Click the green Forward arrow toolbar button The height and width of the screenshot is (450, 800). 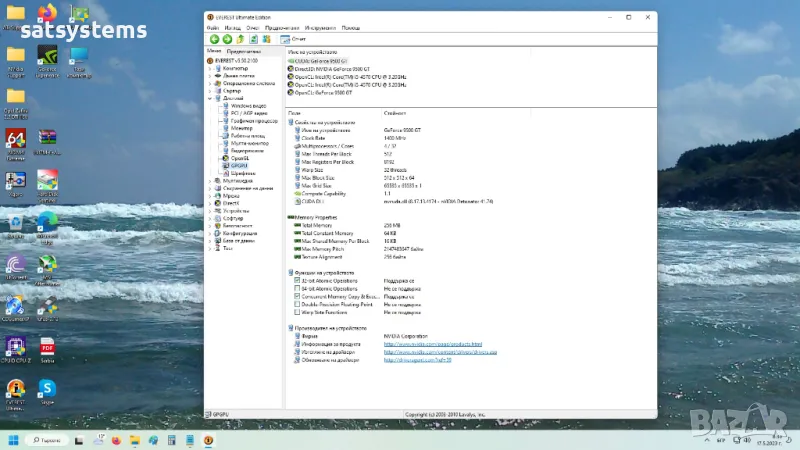pyautogui.click(x=227, y=39)
